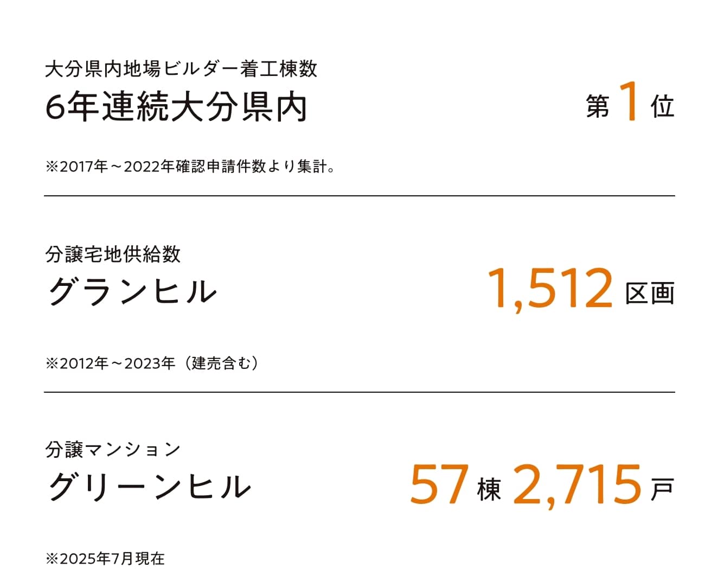
Task: Click the large orange number 1
Action: click(x=629, y=101)
